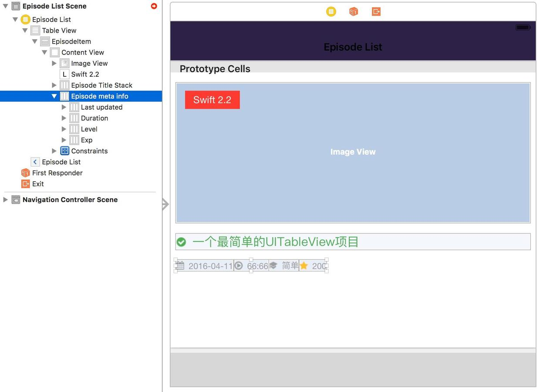
Task: Select the 'Swift 2.2' row in outline
Action: click(x=81, y=74)
